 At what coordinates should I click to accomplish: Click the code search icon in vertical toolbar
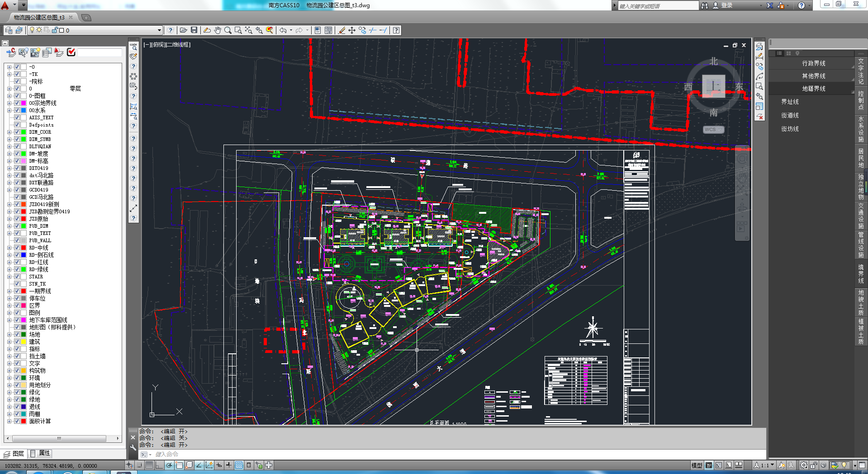pos(133,46)
